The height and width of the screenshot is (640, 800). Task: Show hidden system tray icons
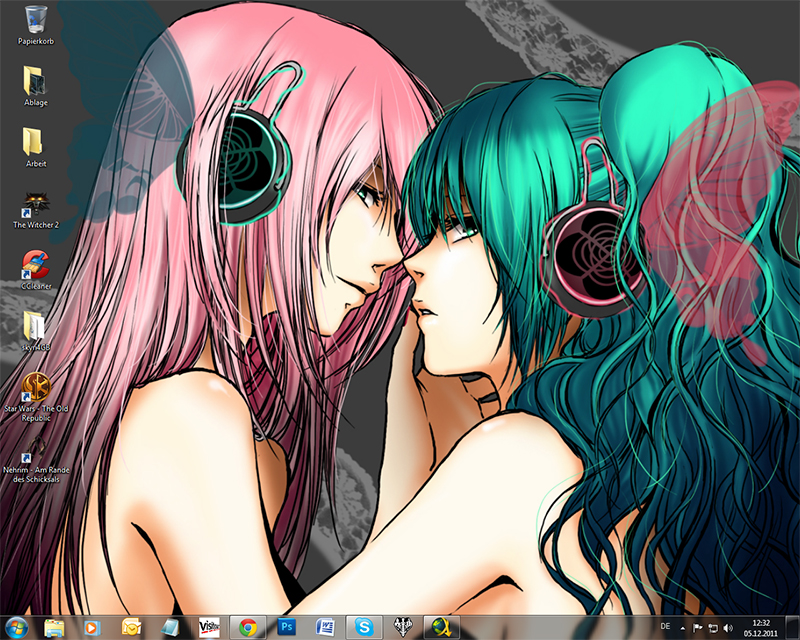tap(683, 628)
